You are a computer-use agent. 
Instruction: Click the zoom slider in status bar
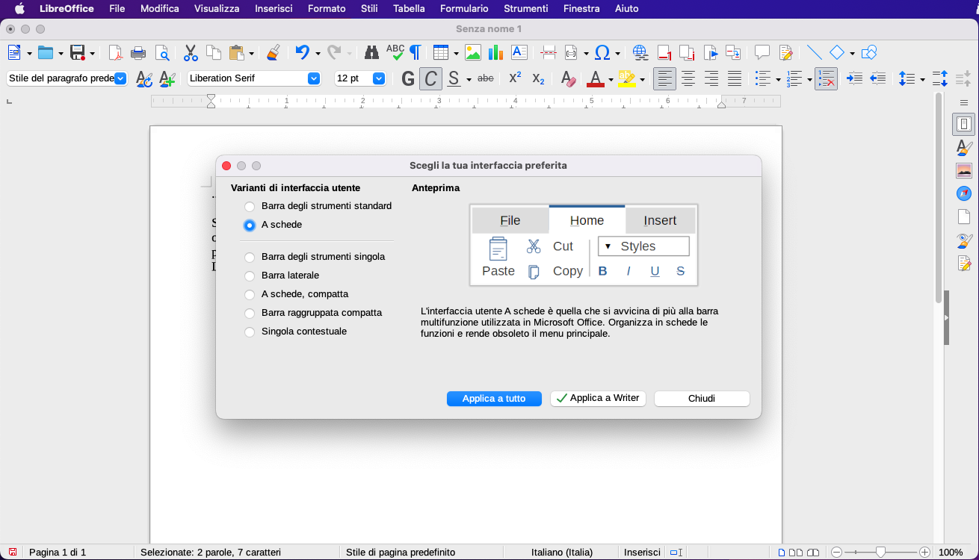coord(880,553)
